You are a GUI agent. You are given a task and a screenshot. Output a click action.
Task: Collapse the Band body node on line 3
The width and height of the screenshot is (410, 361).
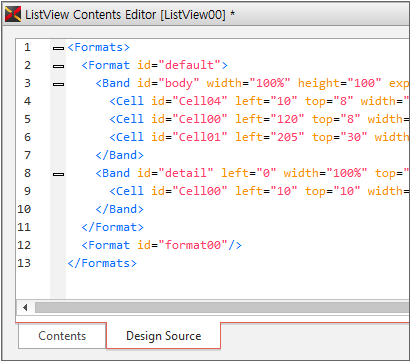pos(58,84)
